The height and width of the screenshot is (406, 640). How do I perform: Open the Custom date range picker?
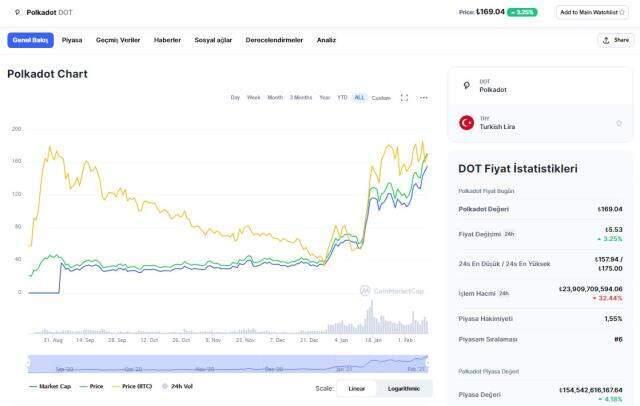click(381, 98)
